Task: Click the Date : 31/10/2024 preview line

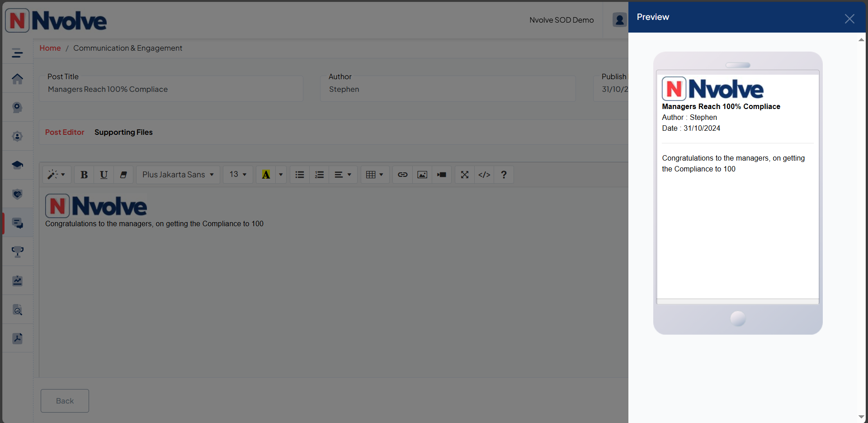Action: [x=691, y=128]
